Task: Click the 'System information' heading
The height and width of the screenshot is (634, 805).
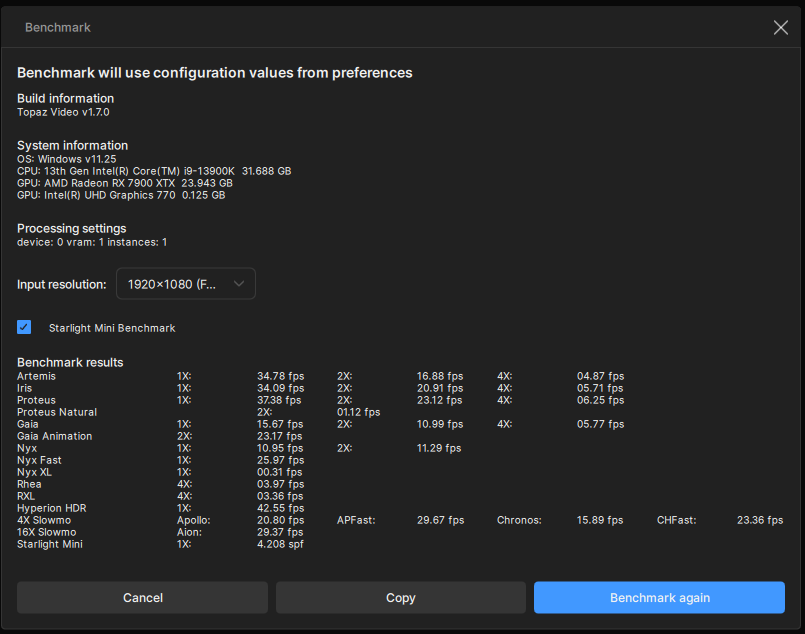Action: coord(72,145)
